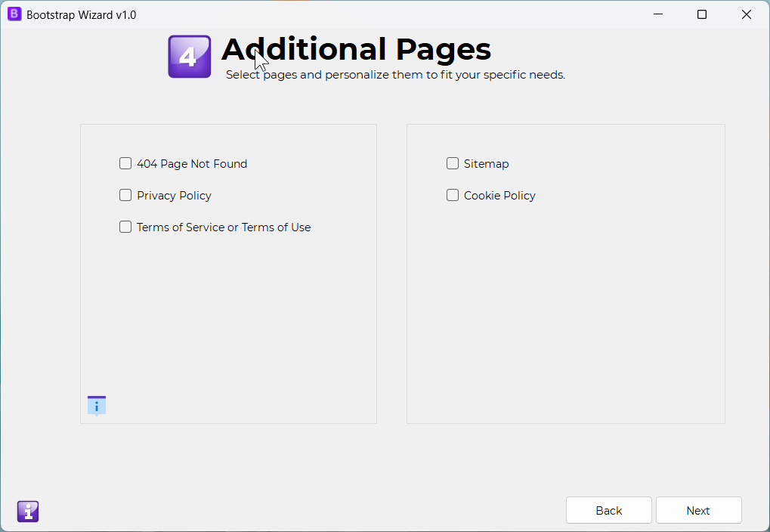
Task: Tick the Privacy Policy checkbox
Action: 125,195
